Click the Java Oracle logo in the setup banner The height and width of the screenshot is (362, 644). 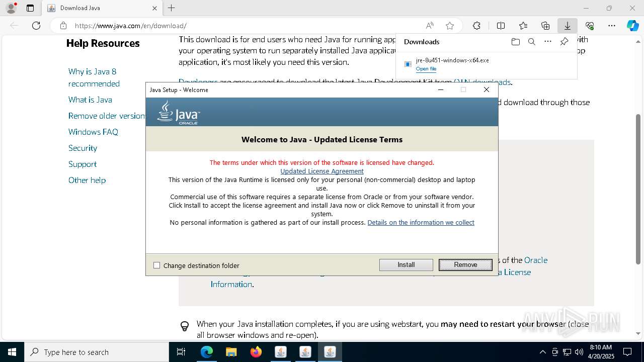pyautogui.click(x=179, y=112)
